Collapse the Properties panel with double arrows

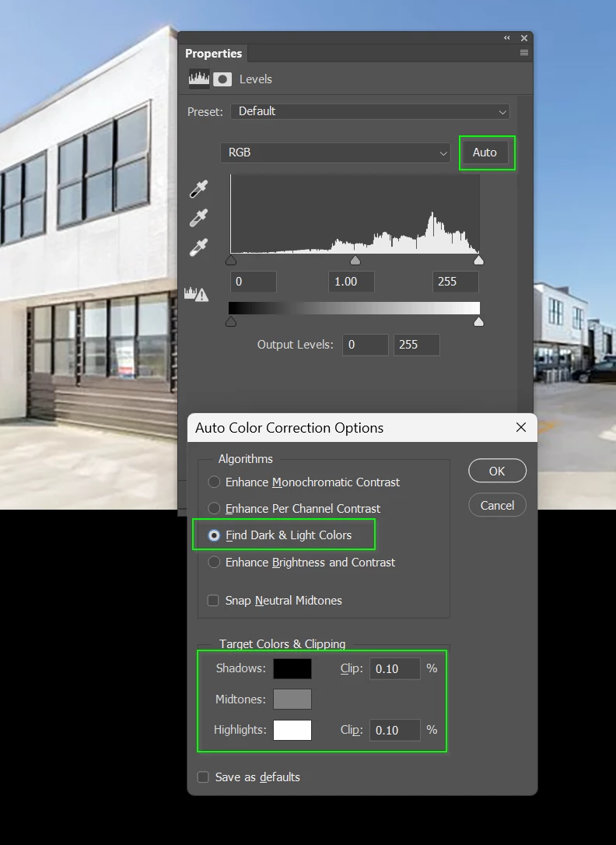506,37
